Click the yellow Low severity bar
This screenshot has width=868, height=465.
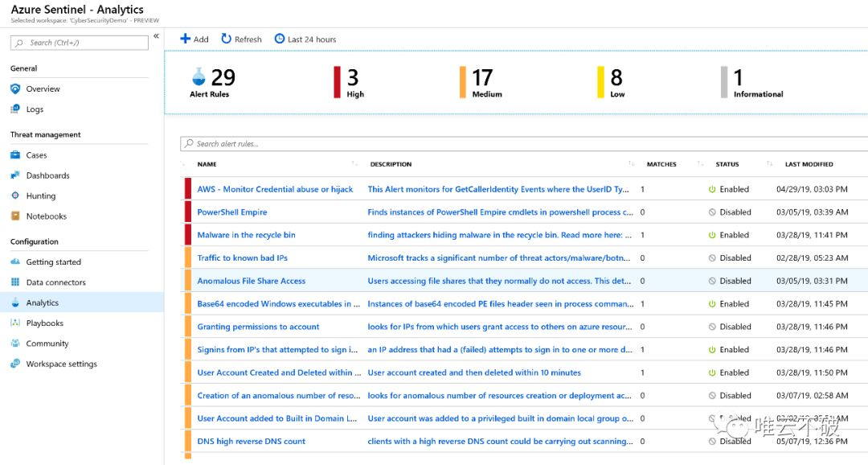click(600, 82)
